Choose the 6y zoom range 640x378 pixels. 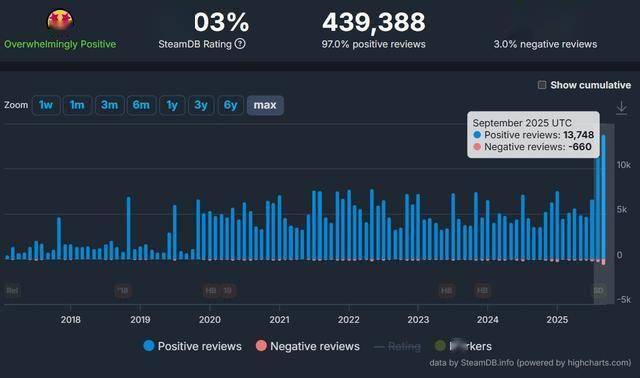tap(231, 105)
